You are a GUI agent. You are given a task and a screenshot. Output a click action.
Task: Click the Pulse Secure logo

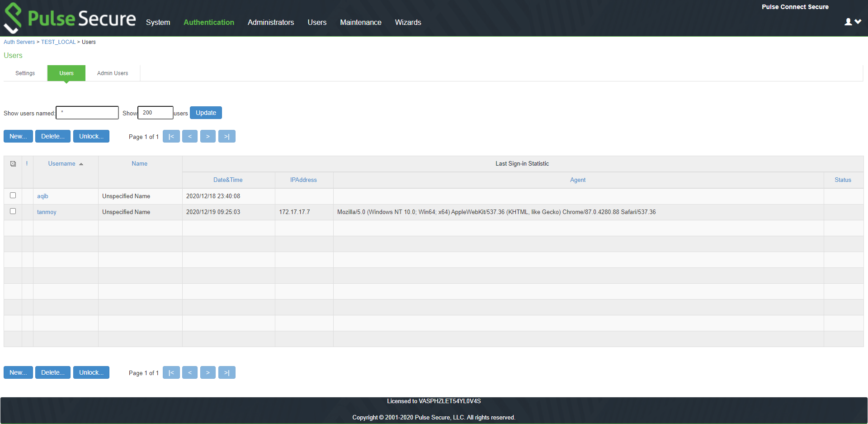pyautogui.click(x=70, y=18)
